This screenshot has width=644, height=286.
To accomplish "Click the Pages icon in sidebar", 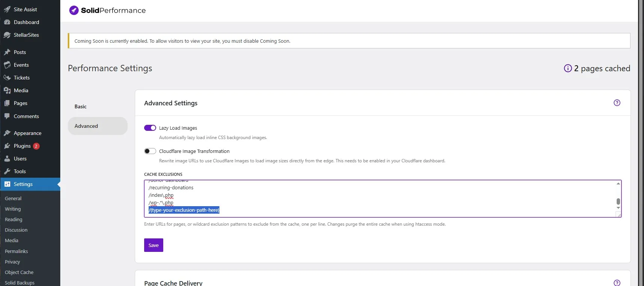I will 7,103.
